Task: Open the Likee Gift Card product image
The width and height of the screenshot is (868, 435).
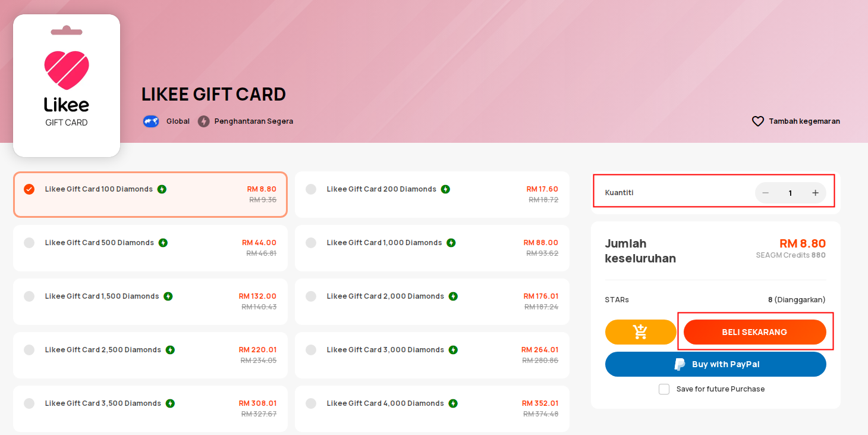Action: pos(67,86)
